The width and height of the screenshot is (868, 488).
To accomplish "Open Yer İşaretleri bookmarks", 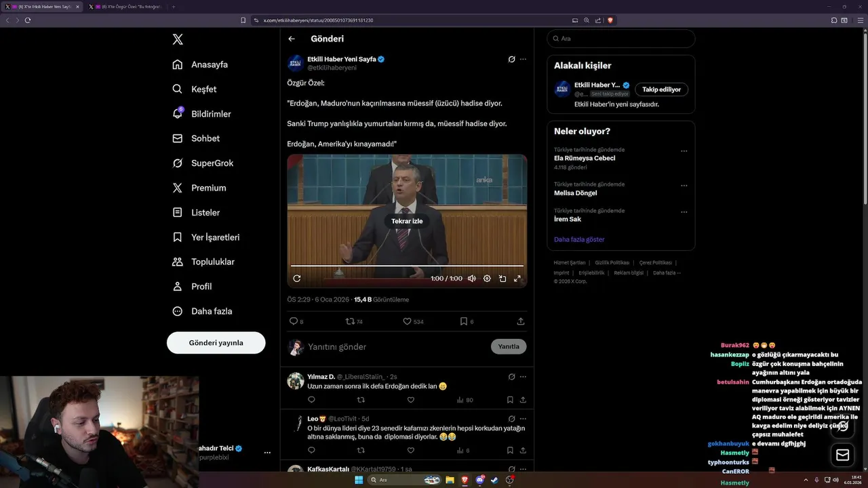I will pyautogui.click(x=206, y=237).
